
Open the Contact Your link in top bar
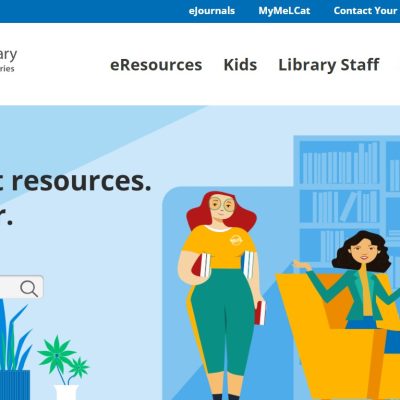click(x=366, y=11)
